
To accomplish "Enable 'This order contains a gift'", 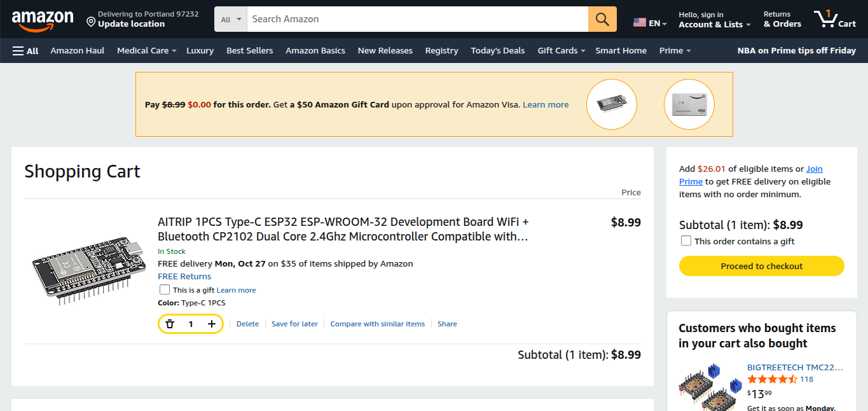I will (686, 241).
